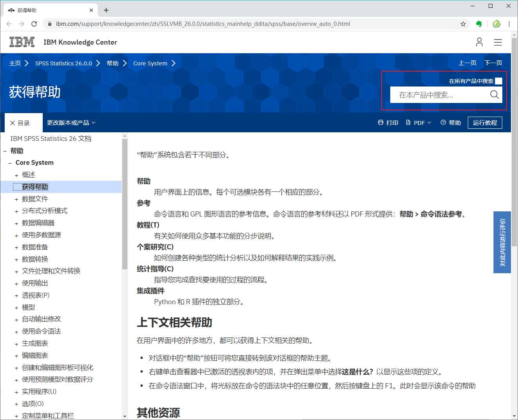Open 数据转换 tree item
Screen dimensions: 518x420
click(35, 259)
